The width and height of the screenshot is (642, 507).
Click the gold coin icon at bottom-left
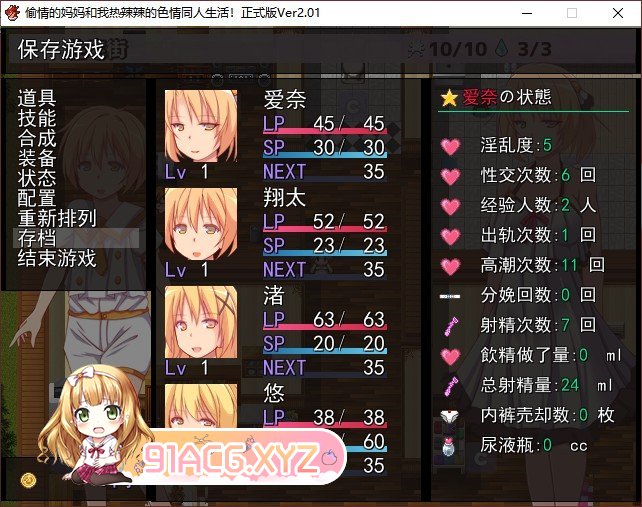[28, 480]
